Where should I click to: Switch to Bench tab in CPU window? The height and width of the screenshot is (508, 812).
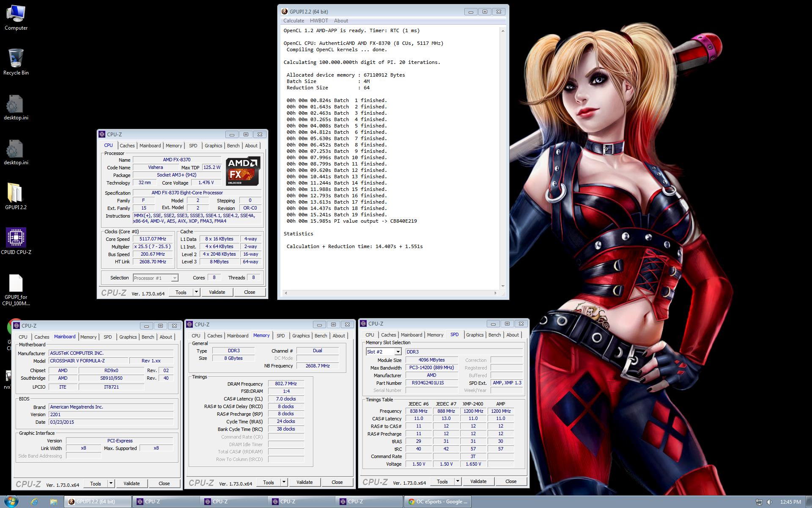tap(233, 146)
